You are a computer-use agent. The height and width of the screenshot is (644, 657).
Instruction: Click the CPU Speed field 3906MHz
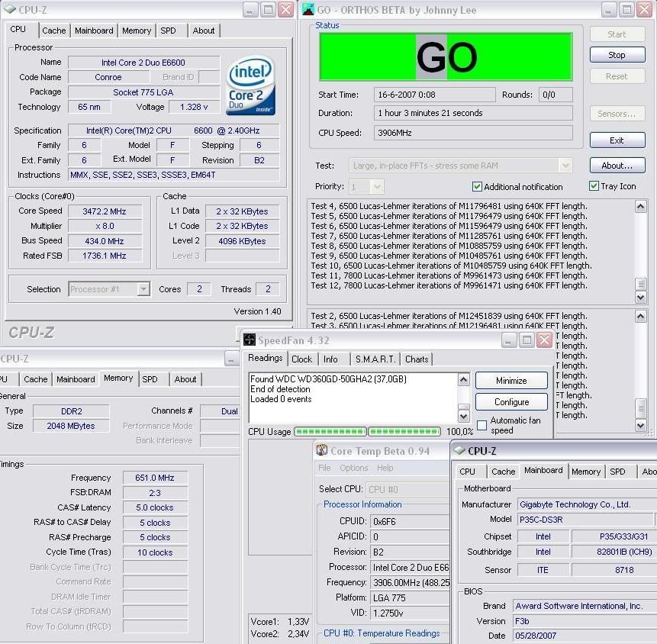click(x=473, y=133)
